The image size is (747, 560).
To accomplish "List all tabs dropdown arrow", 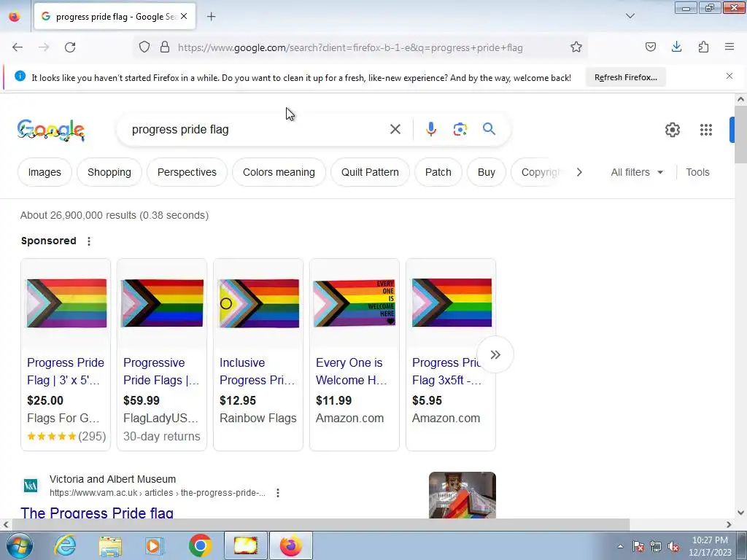I will click(x=630, y=16).
